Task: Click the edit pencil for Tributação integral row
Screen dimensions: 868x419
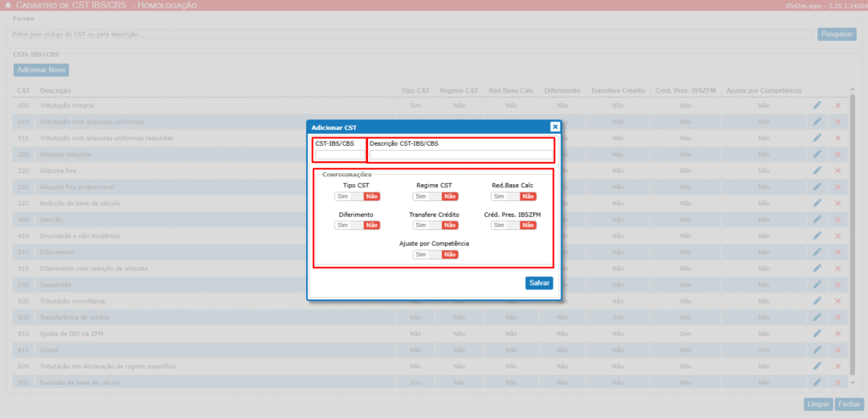Action: point(817,105)
